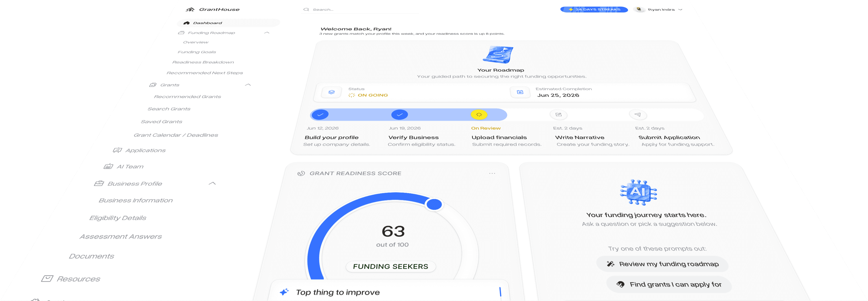868x301 pixels.
Task: Click the magic wand icon on Review prompt
Action: 610,264
